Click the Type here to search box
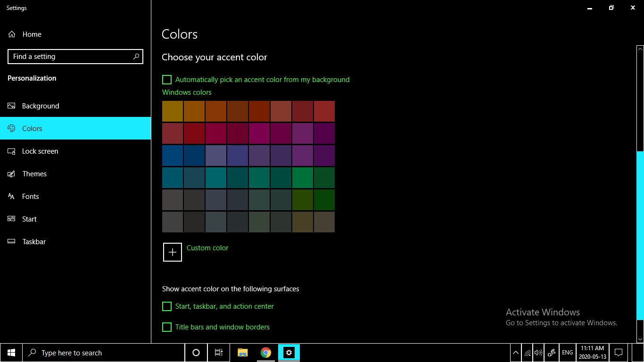Viewport: 644px width, 362px height. (x=104, y=353)
